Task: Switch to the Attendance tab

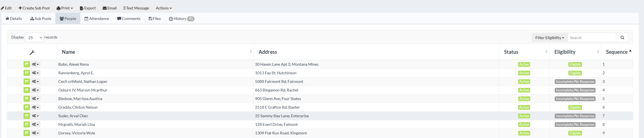Action: coord(97,19)
